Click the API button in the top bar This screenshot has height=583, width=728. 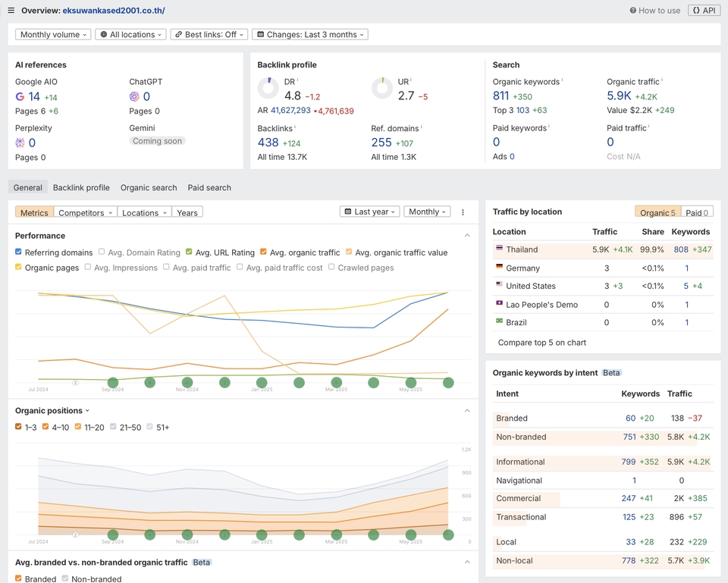click(x=704, y=10)
